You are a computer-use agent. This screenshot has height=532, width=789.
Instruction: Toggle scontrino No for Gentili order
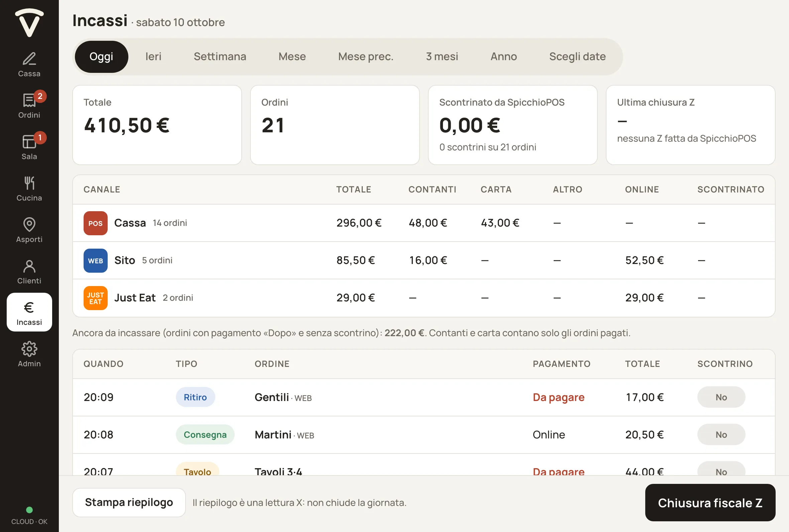[721, 397]
